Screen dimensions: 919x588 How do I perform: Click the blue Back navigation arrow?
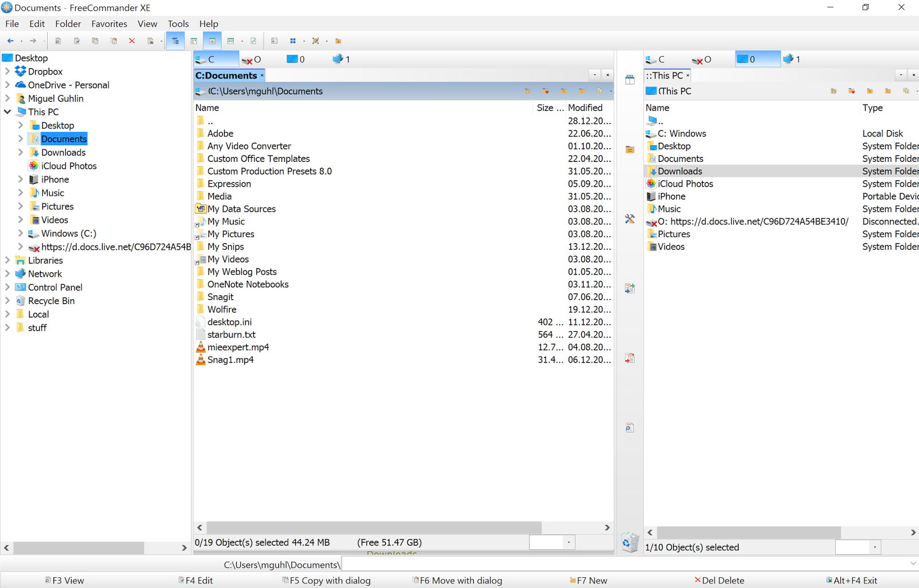coord(10,41)
